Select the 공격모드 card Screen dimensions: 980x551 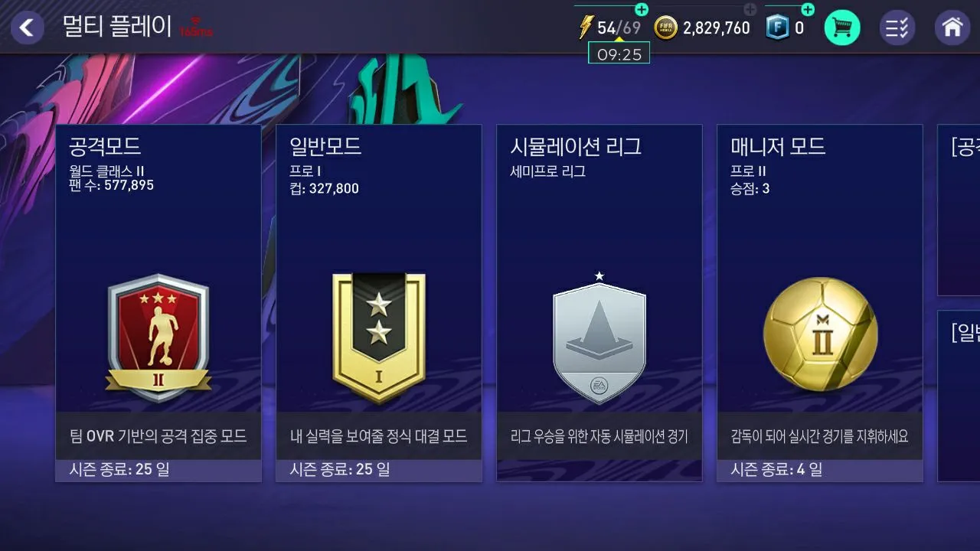click(x=158, y=303)
